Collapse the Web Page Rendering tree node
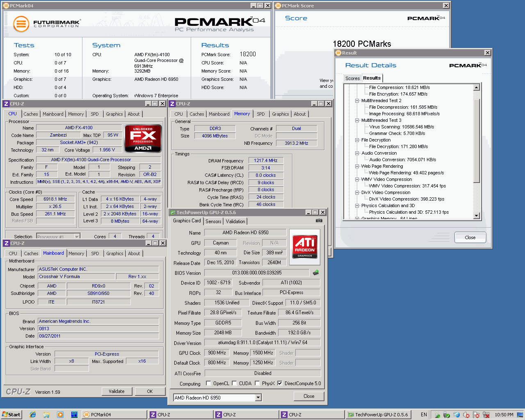525x420 pixels. [x=357, y=166]
